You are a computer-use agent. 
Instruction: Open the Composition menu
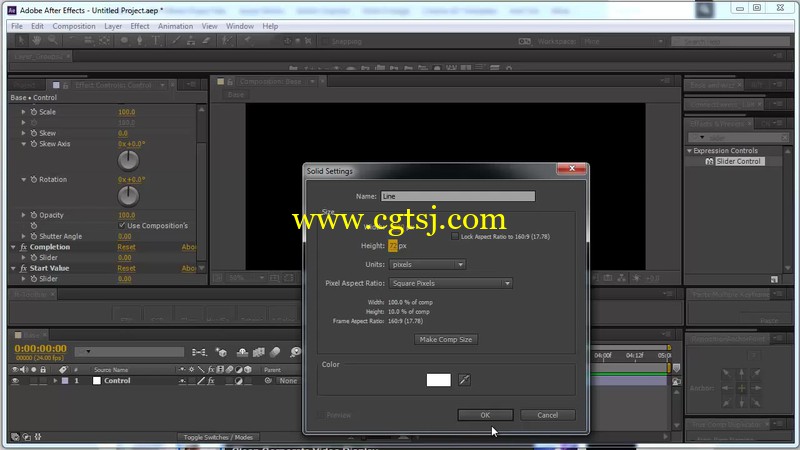click(74, 26)
